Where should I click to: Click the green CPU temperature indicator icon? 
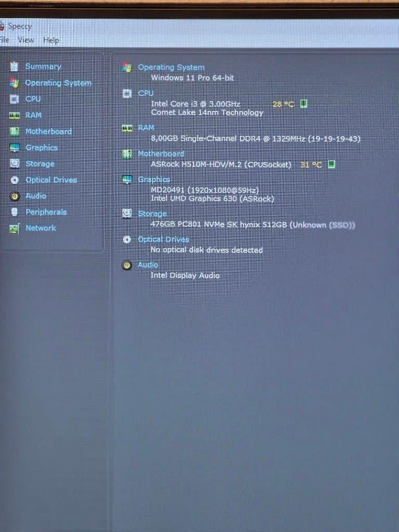click(x=303, y=103)
